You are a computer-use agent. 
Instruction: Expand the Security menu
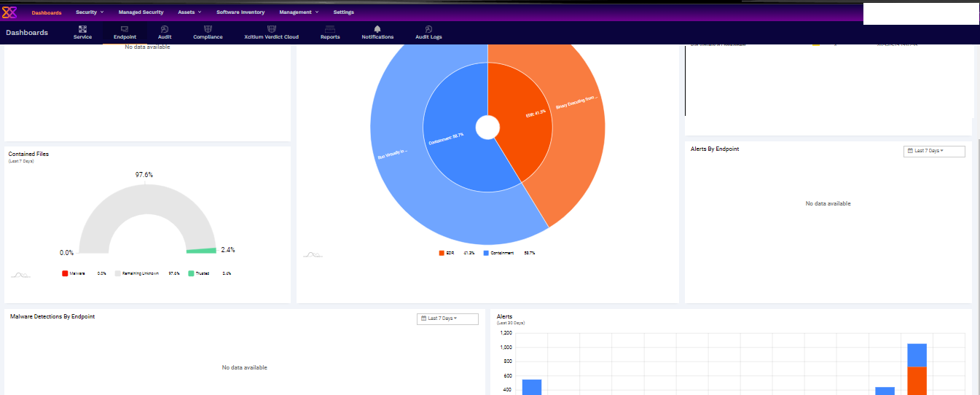[90, 12]
